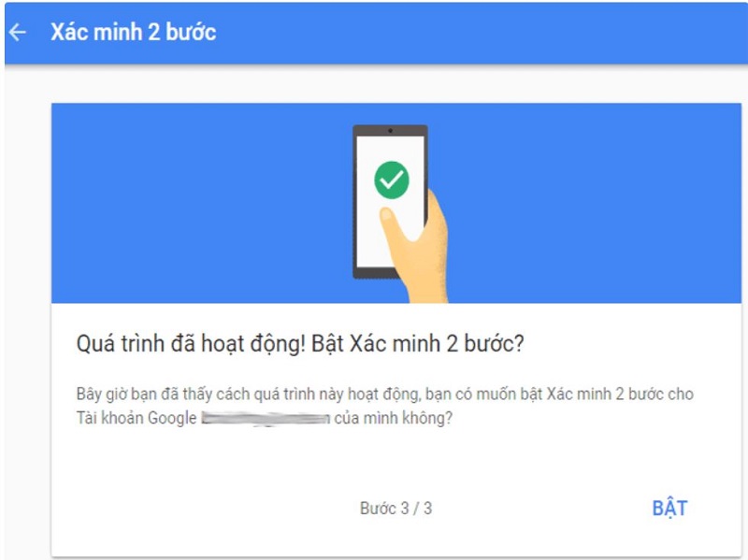Viewport: 748px width, 560px height.
Task: Click the 'của mình không?' text
Action: click(393, 418)
